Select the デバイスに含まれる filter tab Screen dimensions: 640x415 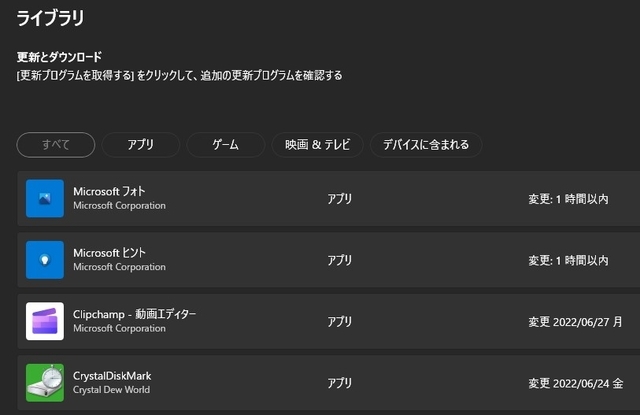point(426,145)
